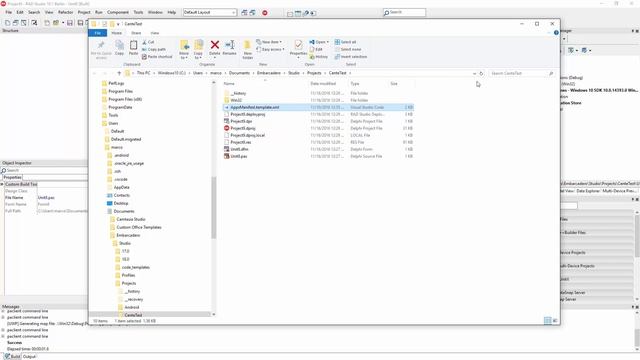Viewport: 640px width, 360px height.
Task: Open the Default Layout combo box
Action: click(x=210, y=13)
